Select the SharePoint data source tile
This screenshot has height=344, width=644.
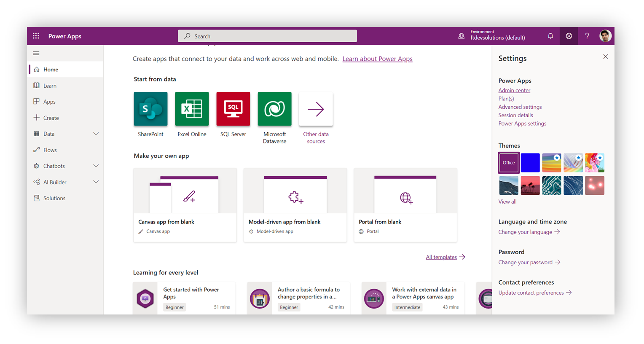pyautogui.click(x=150, y=109)
